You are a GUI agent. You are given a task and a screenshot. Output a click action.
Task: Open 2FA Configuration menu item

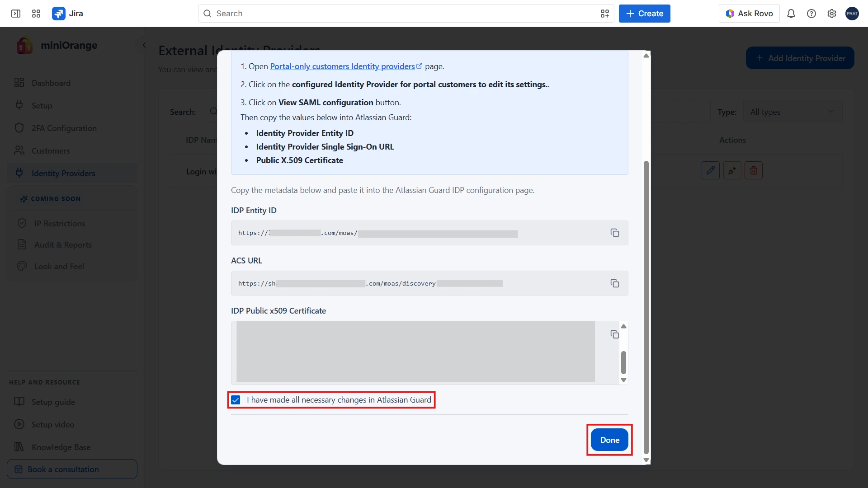[x=72, y=128]
